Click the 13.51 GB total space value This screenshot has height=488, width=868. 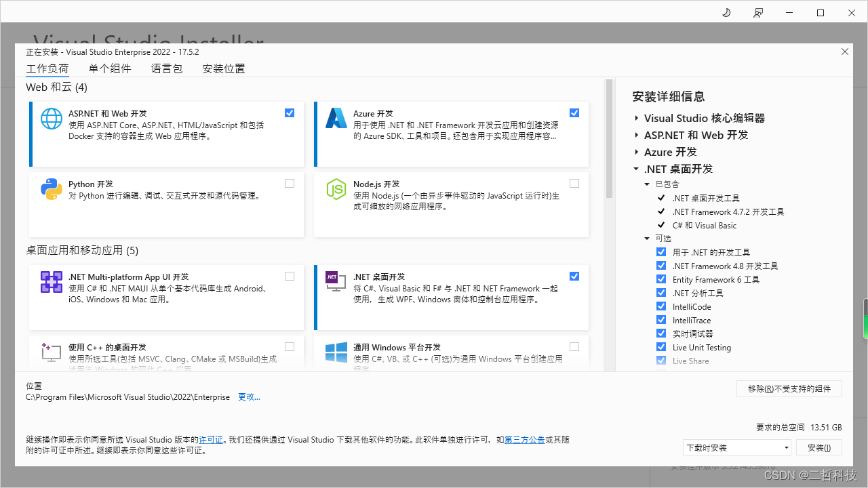point(826,428)
